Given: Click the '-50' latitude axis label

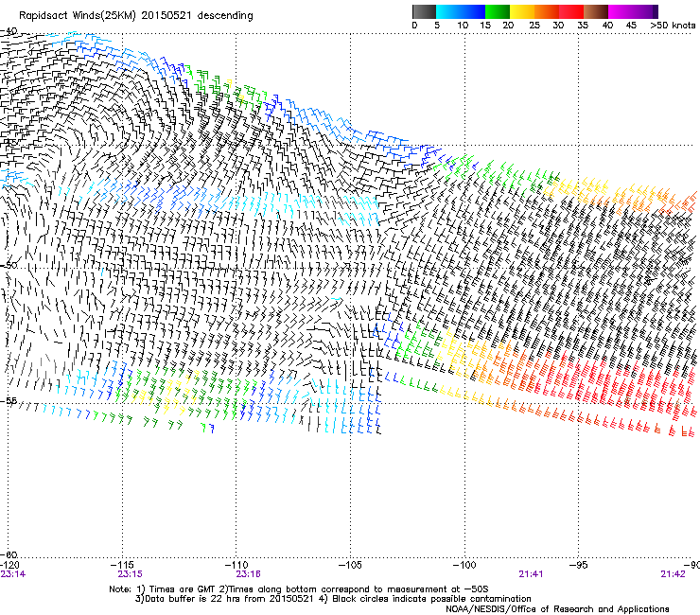Looking at the screenshot, I should (x=9, y=265).
